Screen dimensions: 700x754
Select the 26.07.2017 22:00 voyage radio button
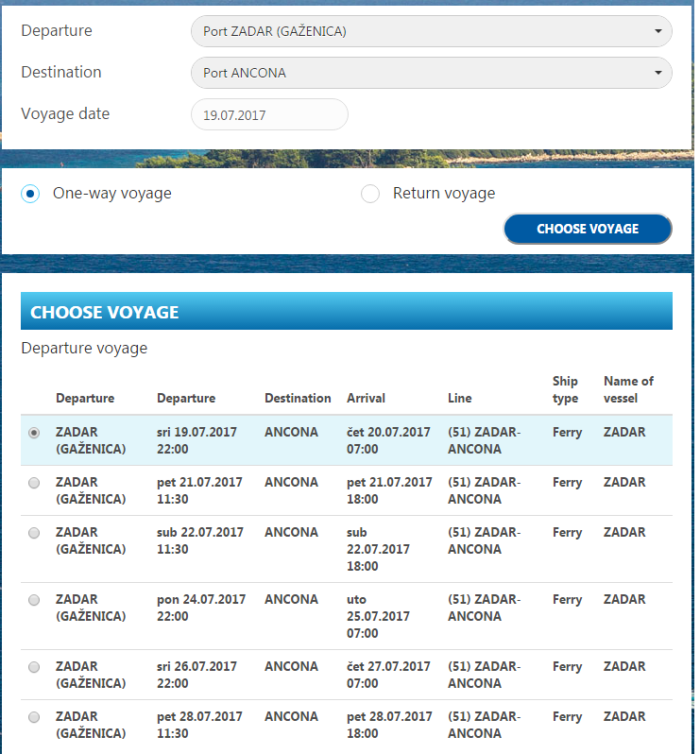(35, 667)
